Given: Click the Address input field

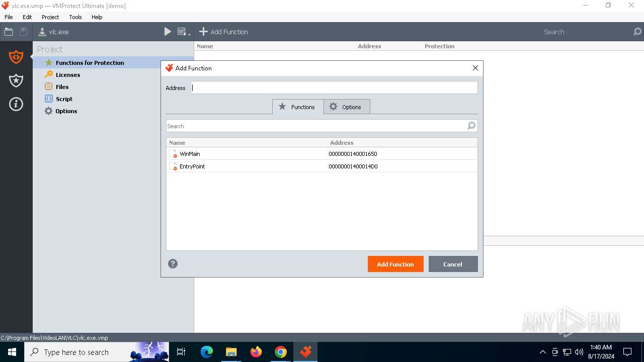Looking at the screenshot, I should click(334, 87).
